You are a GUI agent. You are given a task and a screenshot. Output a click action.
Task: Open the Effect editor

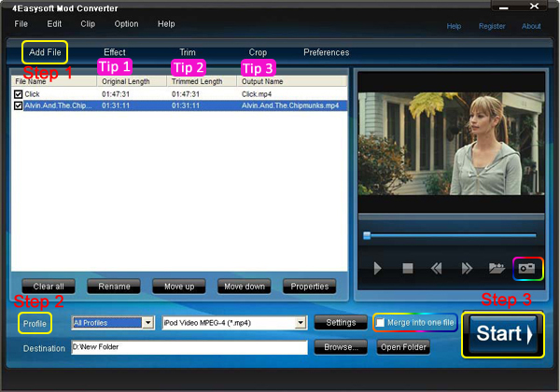pos(115,52)
